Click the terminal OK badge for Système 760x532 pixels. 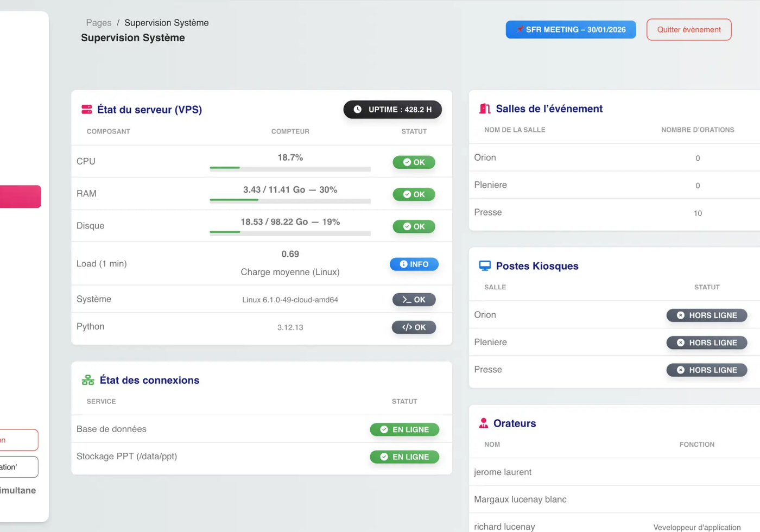point(414,300)
